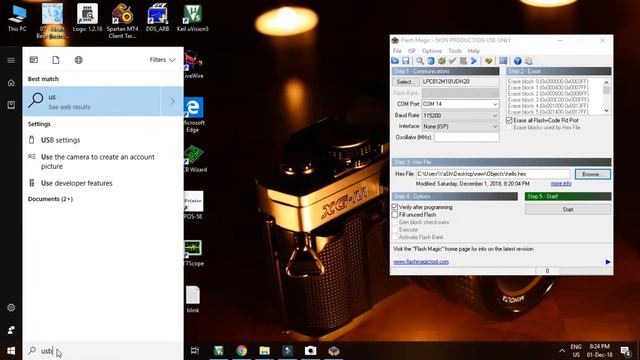Open the Logic 1.2.18 desktop shortcut
This screenshot has height=360, width=640.
87,18
